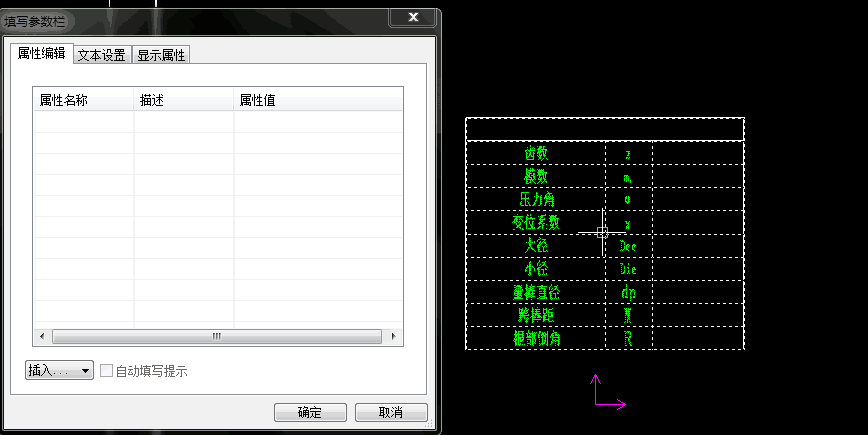The width and height of the screenshot is (868, 435).
Task: Click the 量棒直径 label in the drawing
Action: (x=536, y=292)
